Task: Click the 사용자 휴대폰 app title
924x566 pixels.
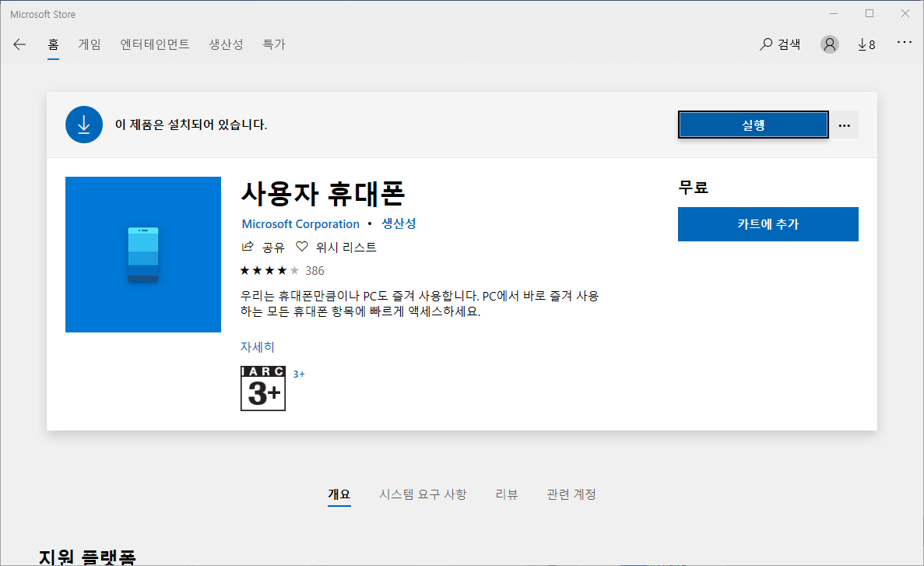Action: point(323,194)
